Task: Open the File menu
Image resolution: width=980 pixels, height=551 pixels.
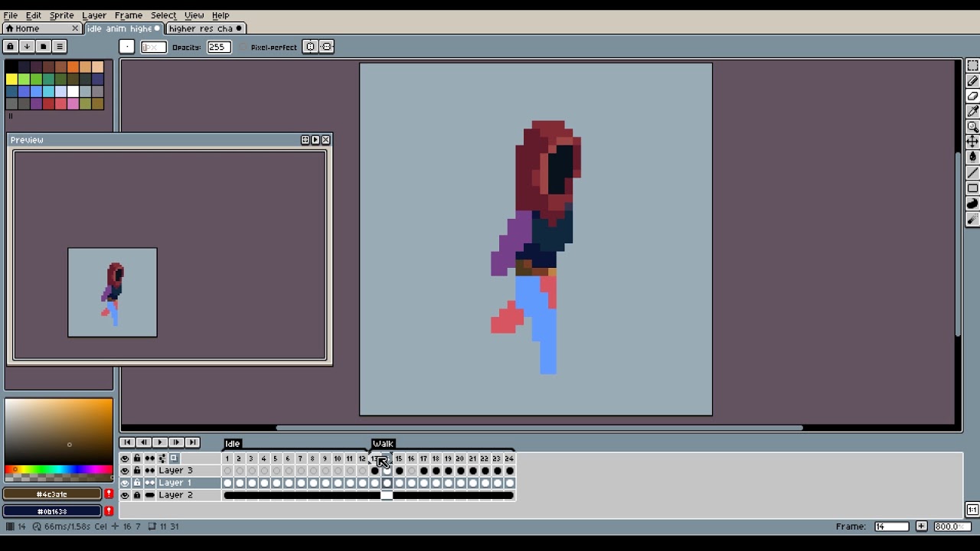Action: pyautogui.click(x=11, y=15)
